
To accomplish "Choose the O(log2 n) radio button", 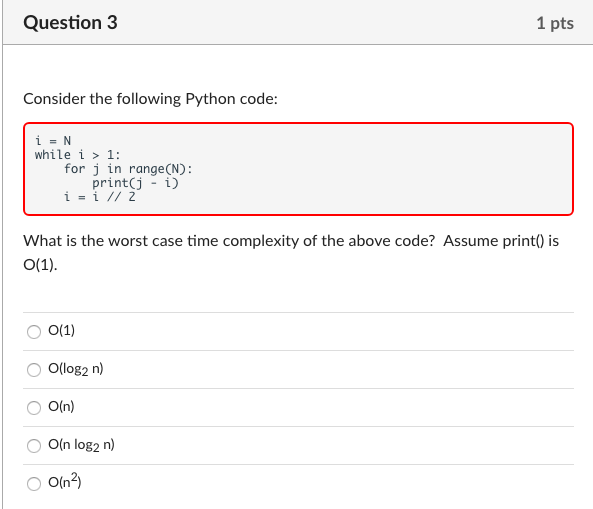I will pos(34,369).
